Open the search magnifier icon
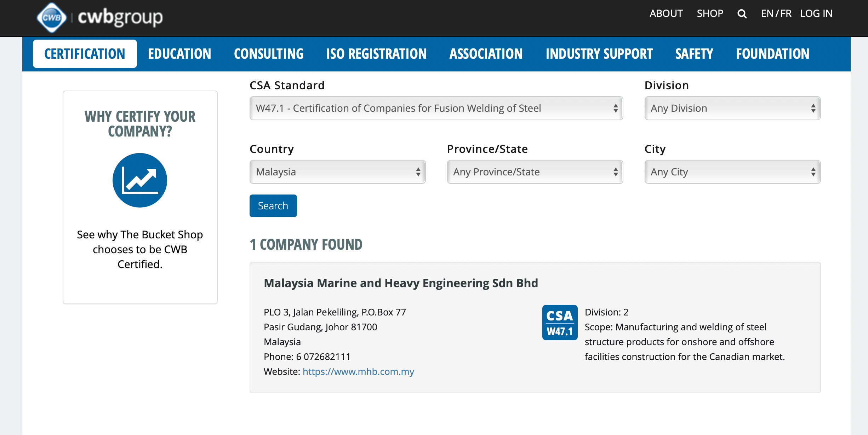The width and height of the screenshot is (868, 435). tap(742, 14)
